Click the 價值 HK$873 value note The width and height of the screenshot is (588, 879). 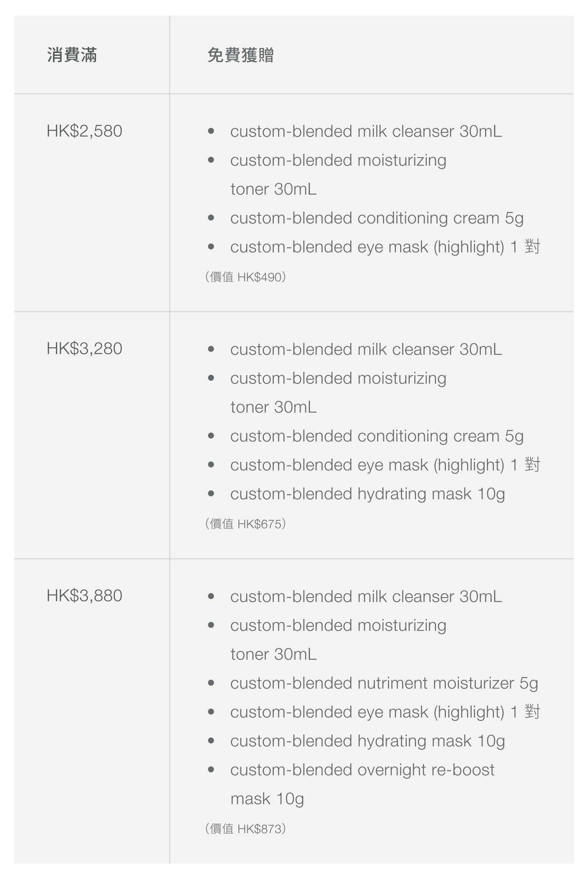coord(245,829)
